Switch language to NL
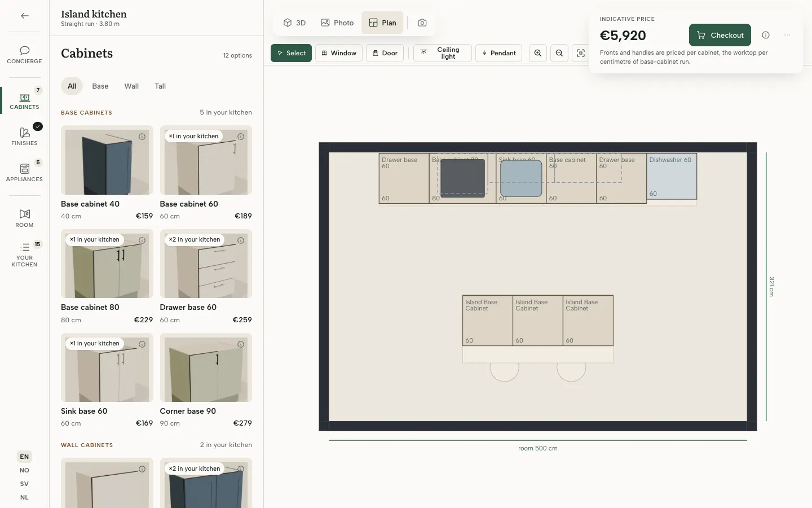Viewport: 812px width, 508px height. [24, 497]
